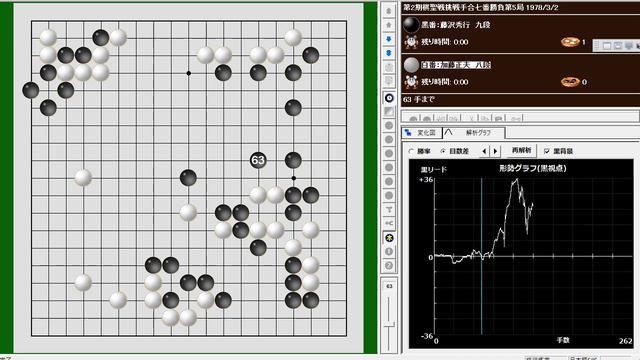Click the double blue down-arrow skip-forward icon
Viewport: 640px width, 360px height.
tap(389, 53)
